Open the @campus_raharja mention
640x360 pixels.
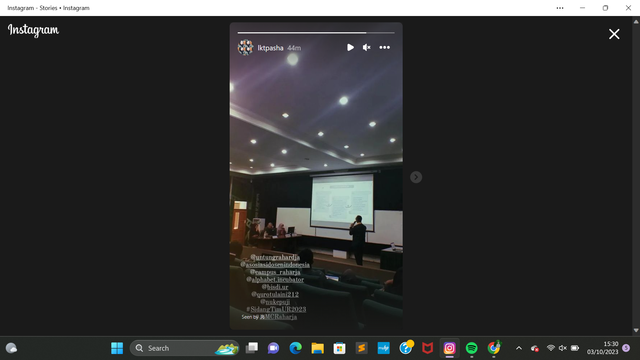pyautogui.click(x=275, y=272)
